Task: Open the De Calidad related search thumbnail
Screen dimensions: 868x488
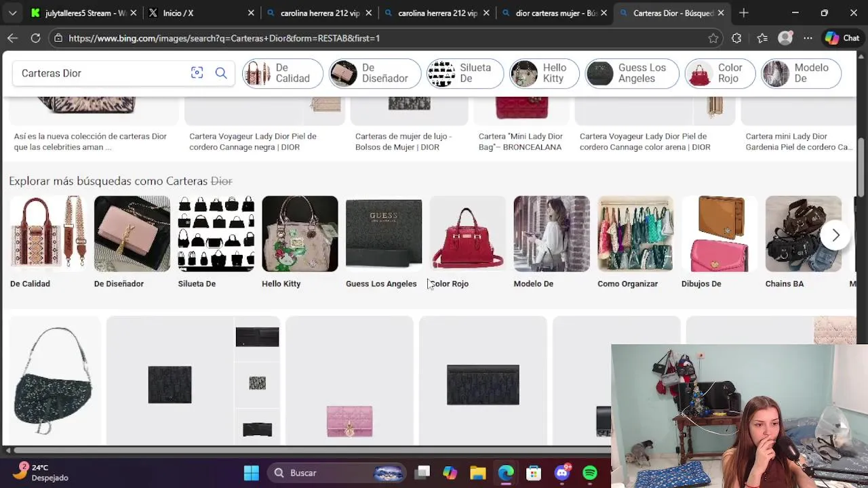Action: [48, 234]
